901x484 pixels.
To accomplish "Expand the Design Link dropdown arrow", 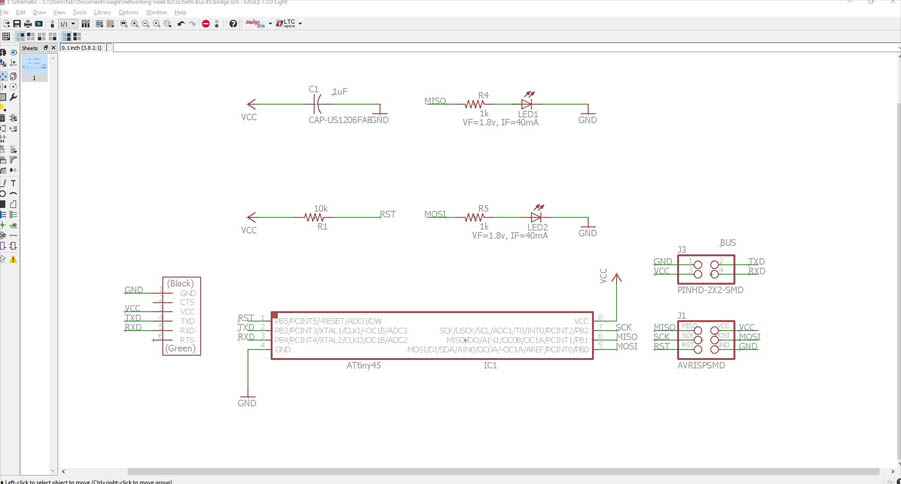I will coord(270,24).
